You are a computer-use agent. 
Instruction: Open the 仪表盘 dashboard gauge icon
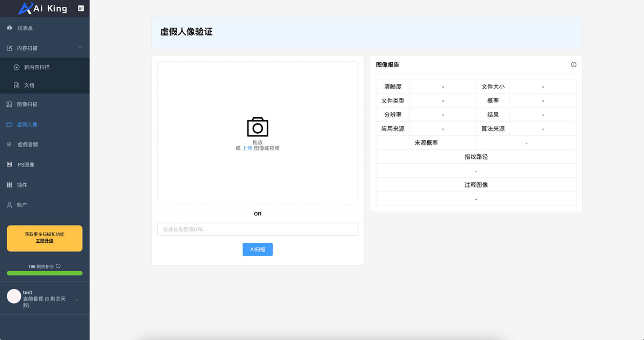coord(9,27)
